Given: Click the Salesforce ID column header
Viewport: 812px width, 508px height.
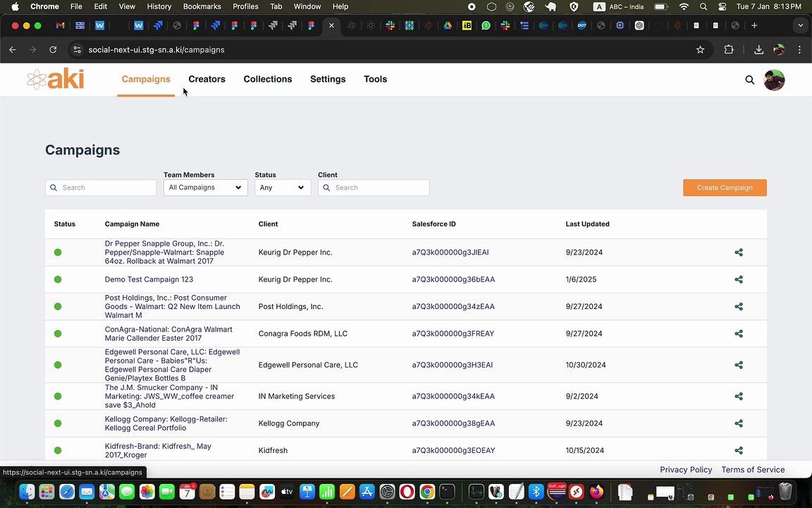Looking at the screenshot, I should (434, 224).
